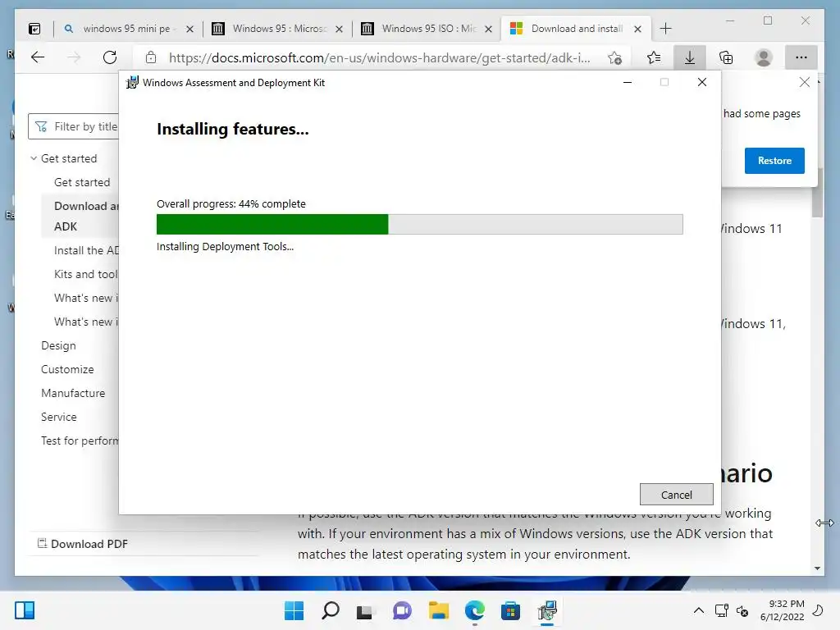Open the Downloads panel
The image size is (840, 630).
pyautogui.click(x=690, y=57)
